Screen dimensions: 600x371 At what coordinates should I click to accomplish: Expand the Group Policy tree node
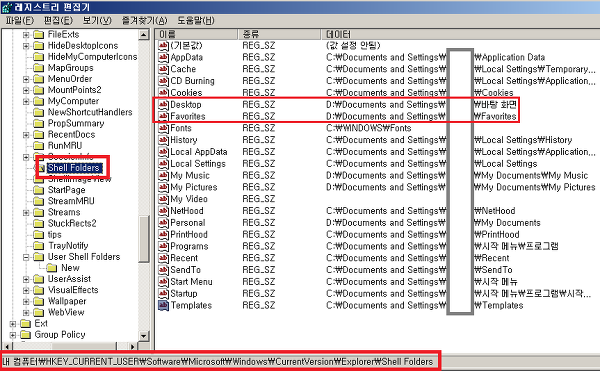pyautogui.click(x=13, y=335)
